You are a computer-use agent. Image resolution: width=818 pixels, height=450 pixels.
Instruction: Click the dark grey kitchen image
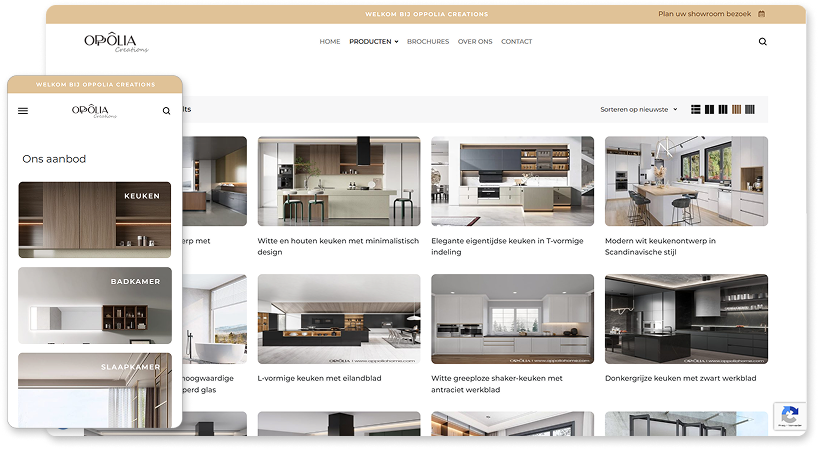coord(686,319)
